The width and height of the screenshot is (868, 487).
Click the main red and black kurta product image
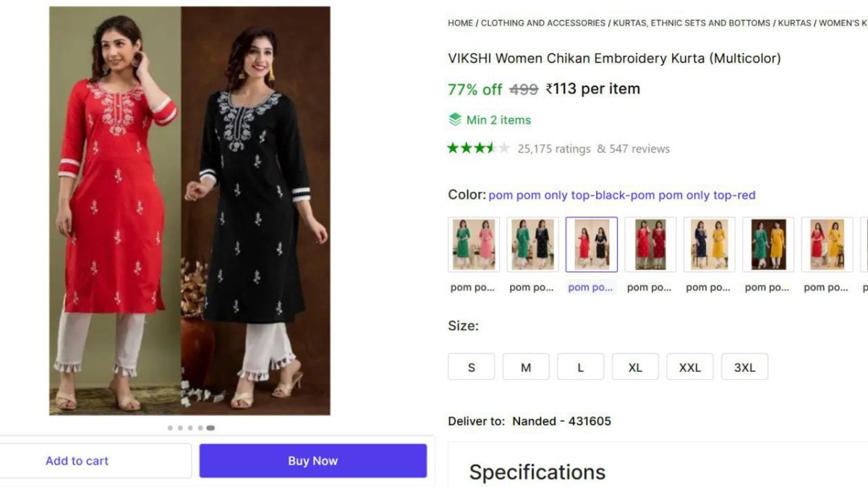(x=190, y=211)
